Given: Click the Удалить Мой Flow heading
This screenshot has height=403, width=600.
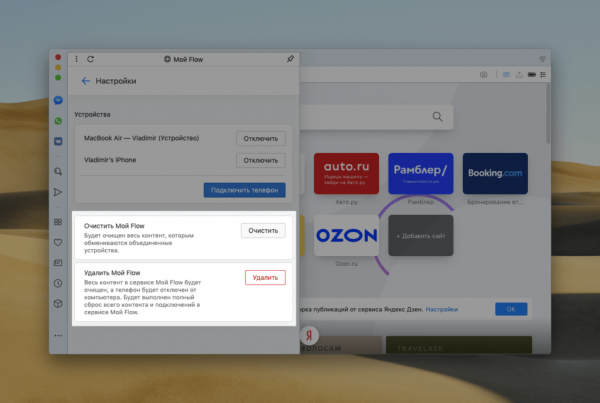Looking at the screenshot, I should 112,273.
